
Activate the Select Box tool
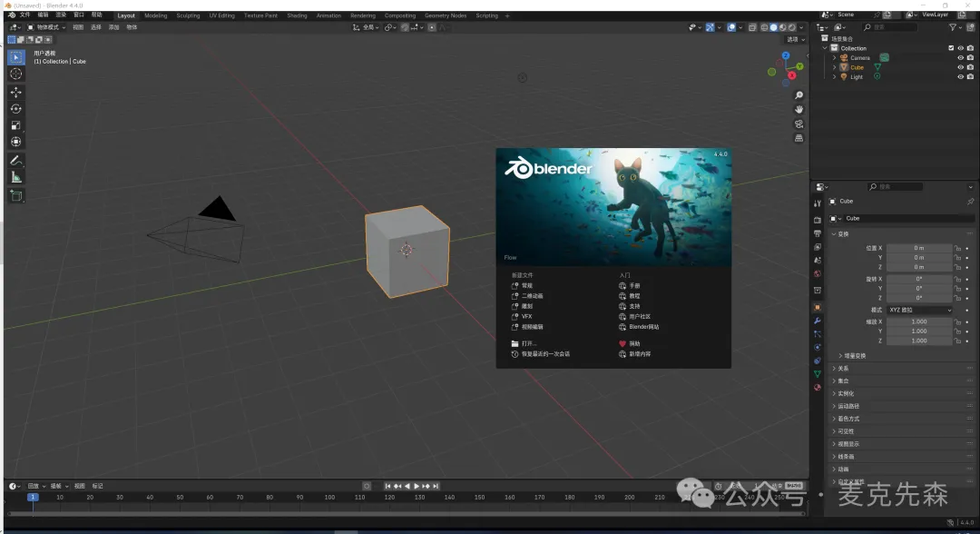pyautogui.click(x=16, y=57)
